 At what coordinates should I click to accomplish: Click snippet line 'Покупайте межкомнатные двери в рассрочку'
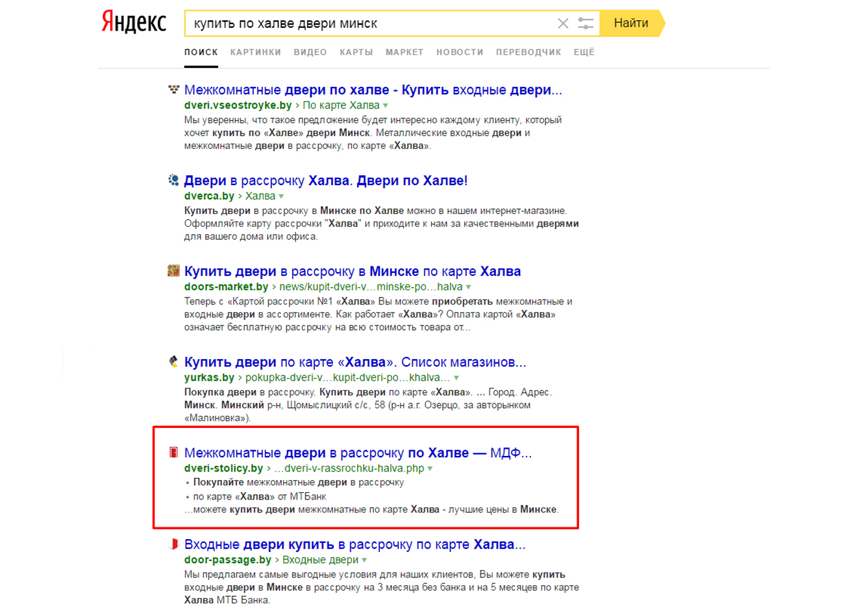(x=299, y=483)
